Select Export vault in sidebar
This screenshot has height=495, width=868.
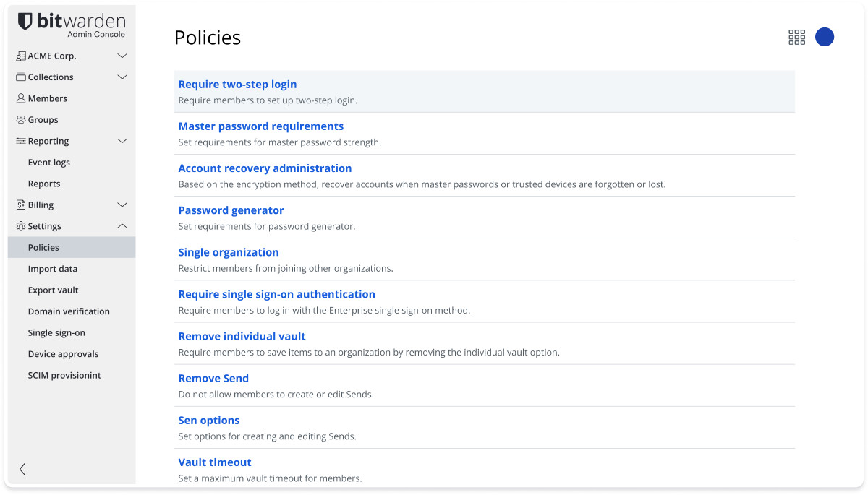point(53,290)
